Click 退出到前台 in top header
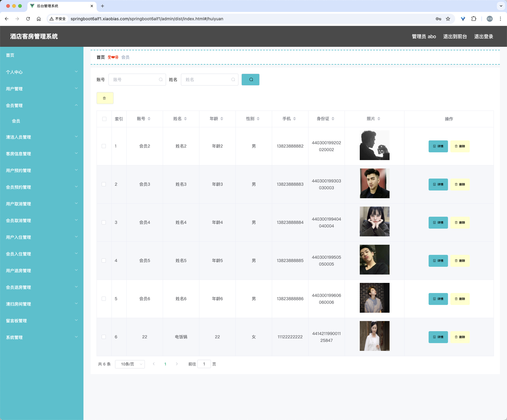Viewport: 507px width, 420px height. [x=455, y=36]
